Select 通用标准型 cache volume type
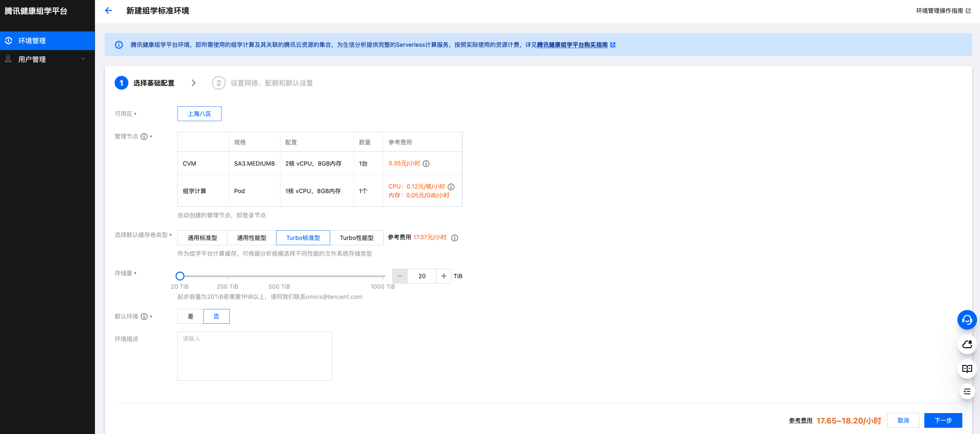The width and height of the screenshot is (980, 434). 202,238
